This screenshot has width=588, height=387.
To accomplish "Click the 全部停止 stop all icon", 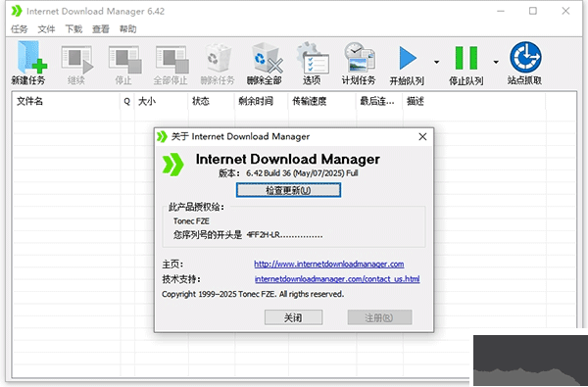I will 171,59.
